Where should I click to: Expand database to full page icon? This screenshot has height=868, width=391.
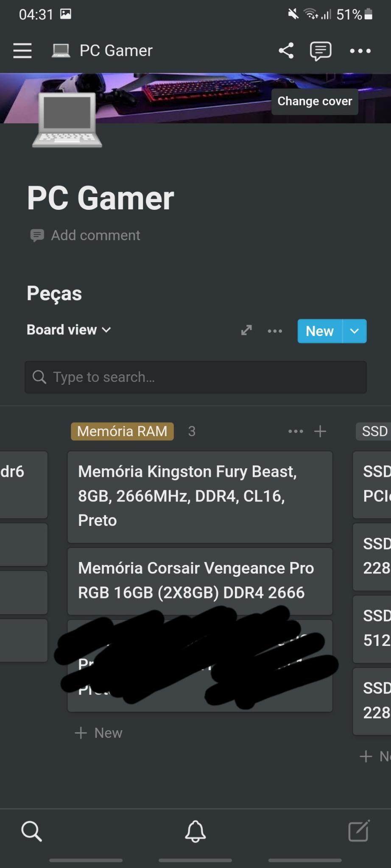tap(246, 330)
